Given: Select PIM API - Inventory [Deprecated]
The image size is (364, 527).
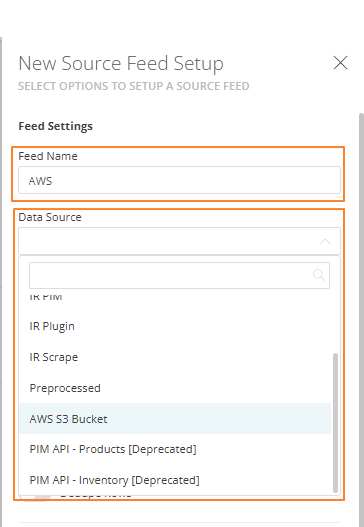Looking at the screenshot, I should coord(175,480).
